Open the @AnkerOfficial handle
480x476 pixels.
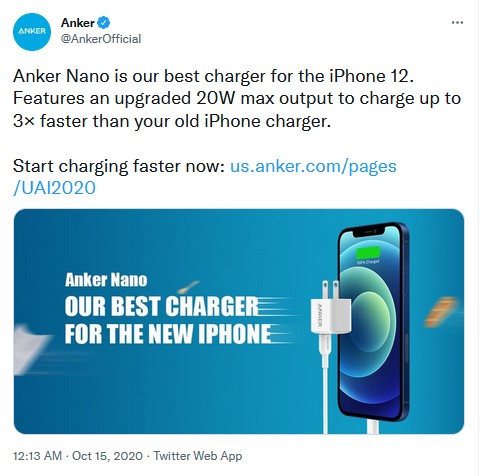tap(101, 39)
